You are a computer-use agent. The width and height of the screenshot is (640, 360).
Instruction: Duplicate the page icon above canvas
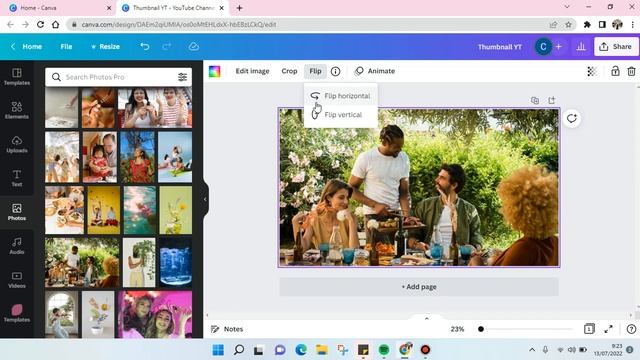coord(535,100)
